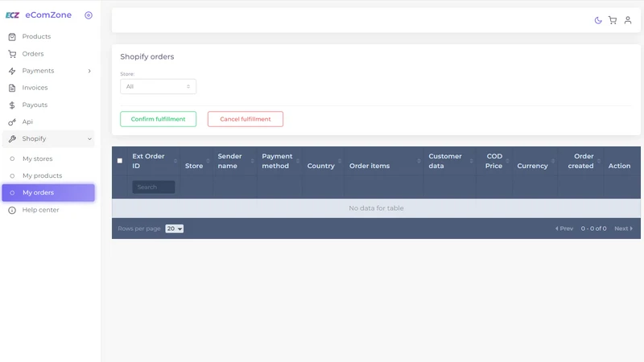Image resolution: width=644 pixels, height=362 pixels.
Task: Sort by Sender name column
Action: (252, 161)
